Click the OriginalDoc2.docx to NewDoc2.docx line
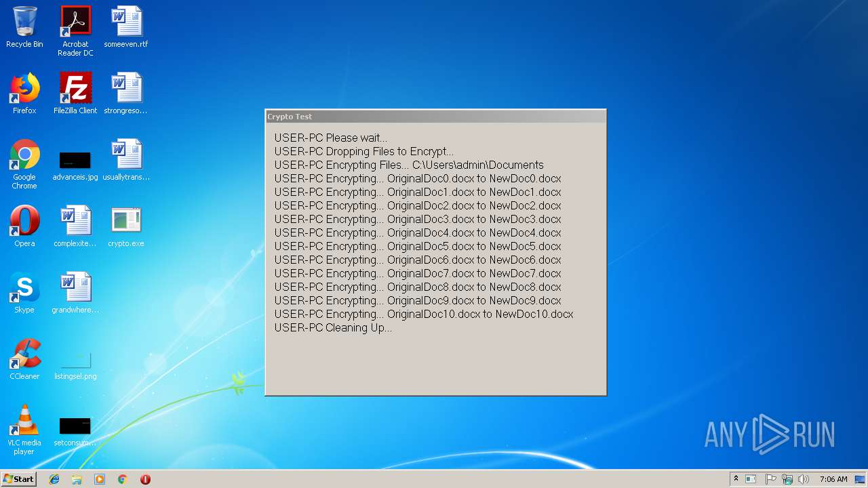This screenshot has width=868, height=488. tap(418, 205)
